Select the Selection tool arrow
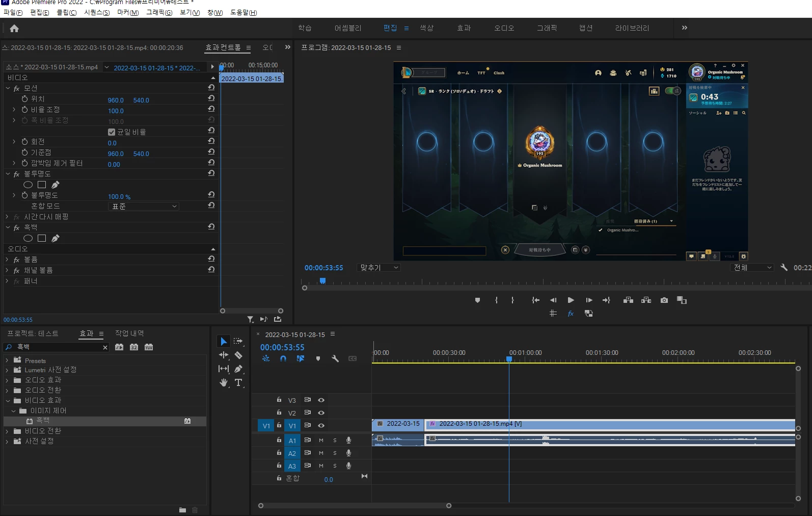812x516 pixels. (224, 341)
